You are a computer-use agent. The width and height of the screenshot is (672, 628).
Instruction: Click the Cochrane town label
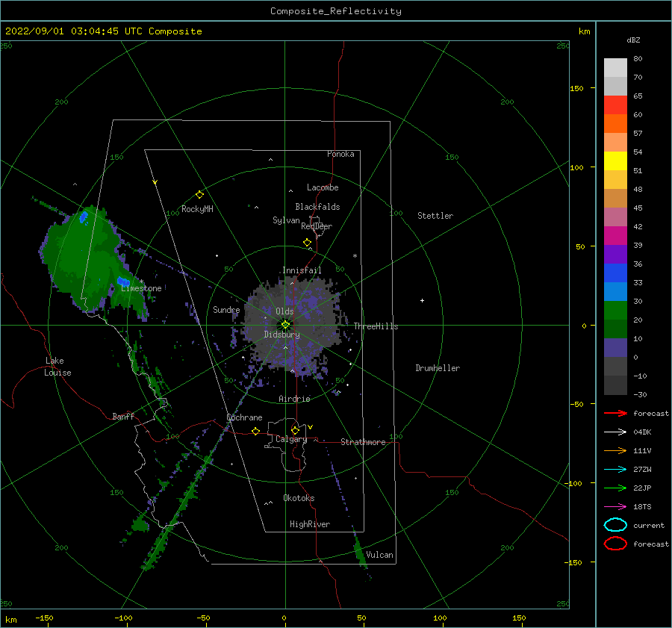coord(244,417)
